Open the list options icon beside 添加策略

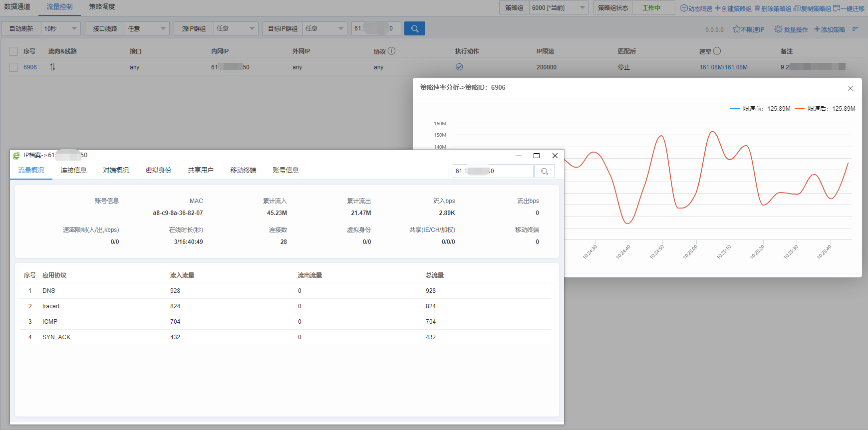855,29
